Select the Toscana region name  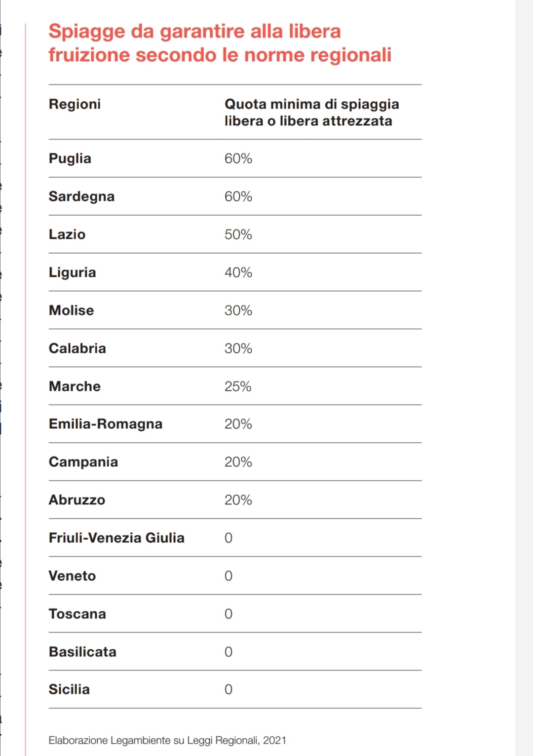click(x=77, y=614)
